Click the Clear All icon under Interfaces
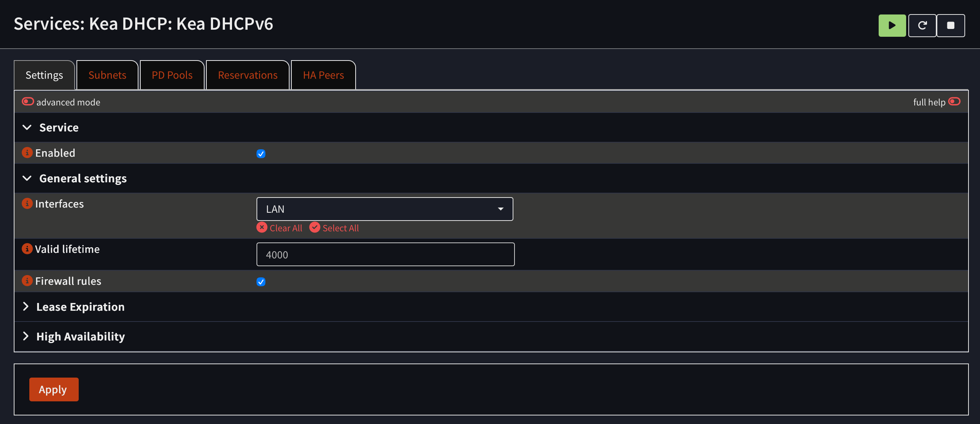 262,228
